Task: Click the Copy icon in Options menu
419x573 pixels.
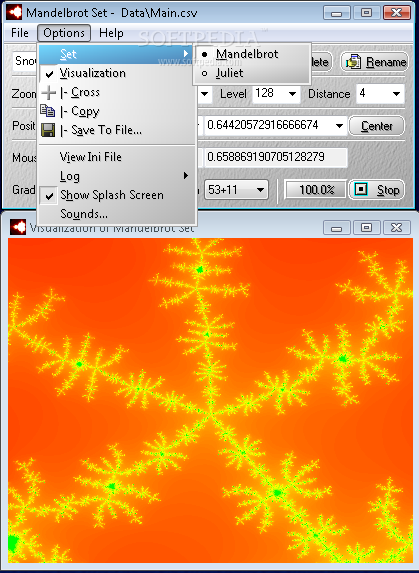Action: point(48,111)
